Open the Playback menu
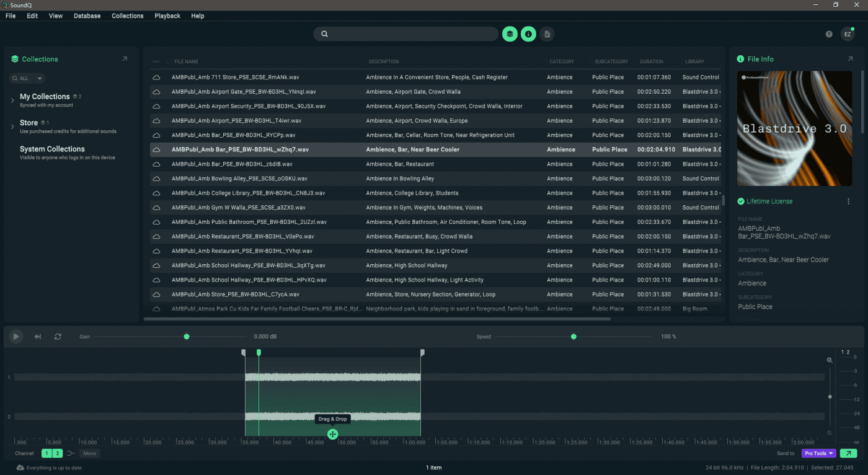The height and width of the screenshot is (475, 868). pos(167,16)
